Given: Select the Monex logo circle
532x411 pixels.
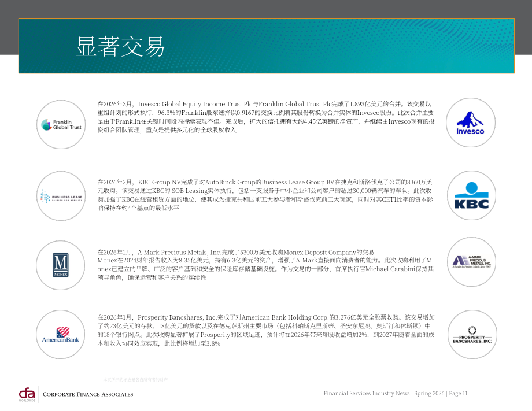Looking at the screenshot, I should tap(61, 265).
